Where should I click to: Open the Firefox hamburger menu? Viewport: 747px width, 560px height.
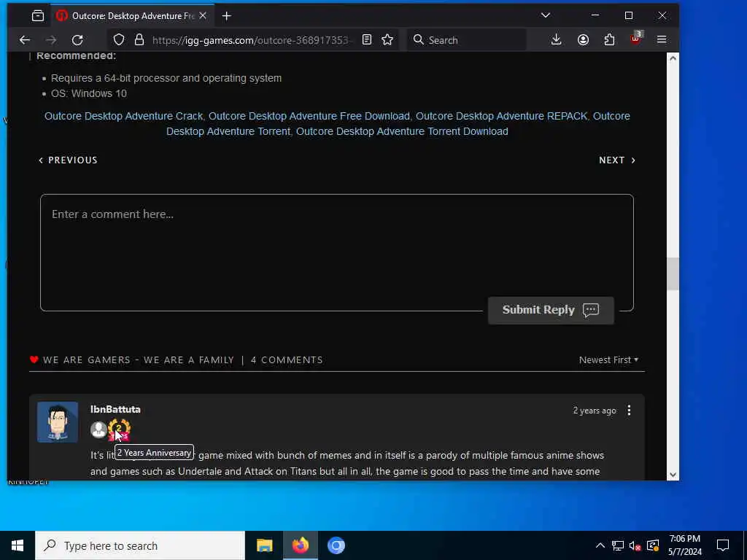click(x=662, y=40)
